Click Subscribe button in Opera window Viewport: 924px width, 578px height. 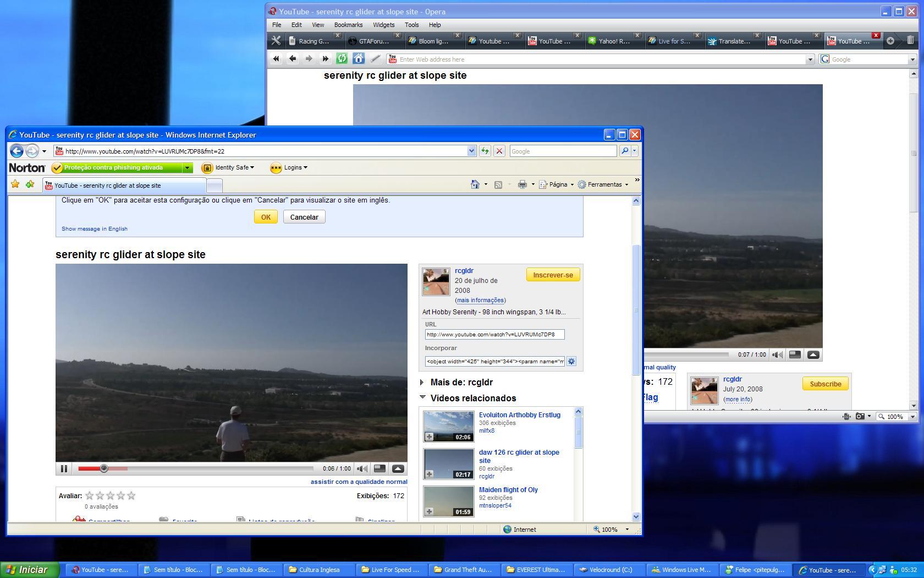(x=825, y=384)
